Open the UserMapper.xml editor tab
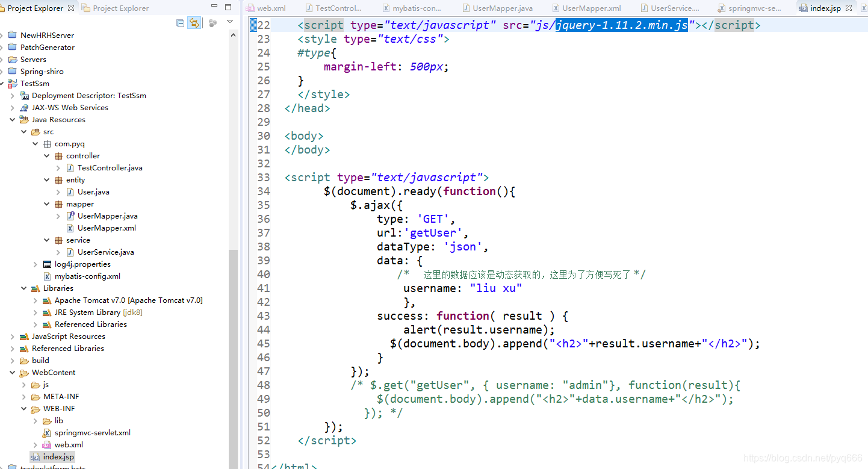 pos(586,8)
